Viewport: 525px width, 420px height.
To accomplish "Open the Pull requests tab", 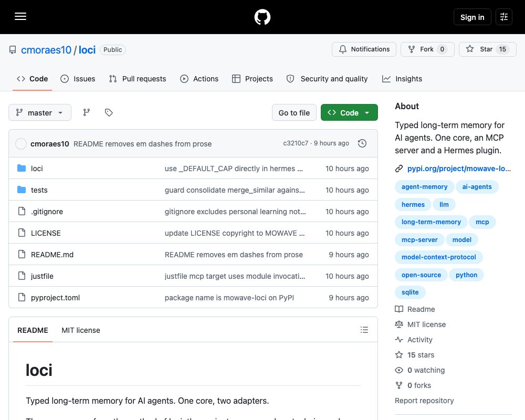I will coord(138,79).
